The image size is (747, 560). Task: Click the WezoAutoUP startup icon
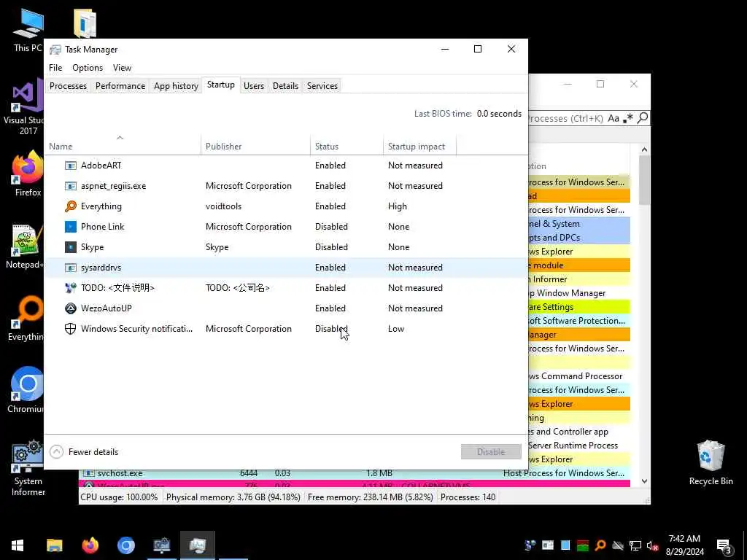coord(71,308)
